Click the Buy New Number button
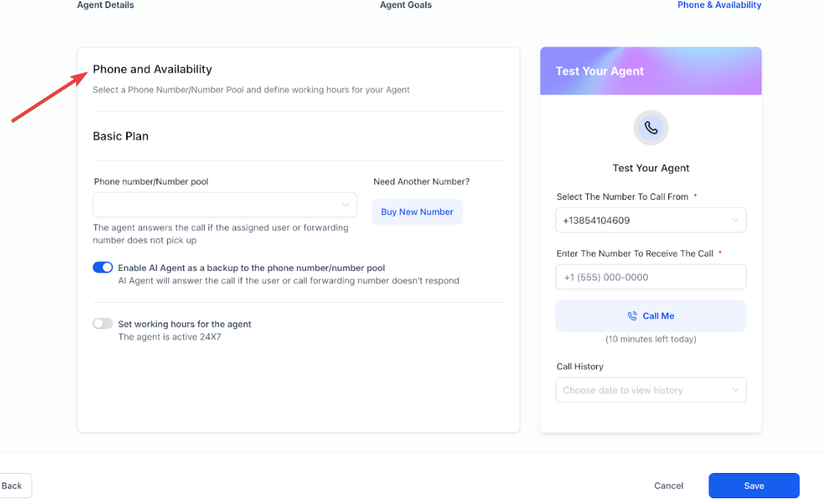 [x=417, y=213]
